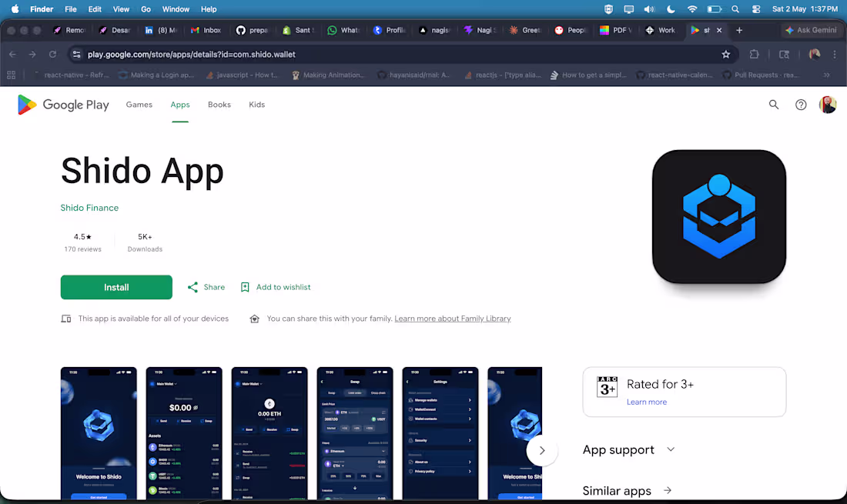847x504 pixels.
Task: Open Pull Requests bookmark
Action: (760, 75)
